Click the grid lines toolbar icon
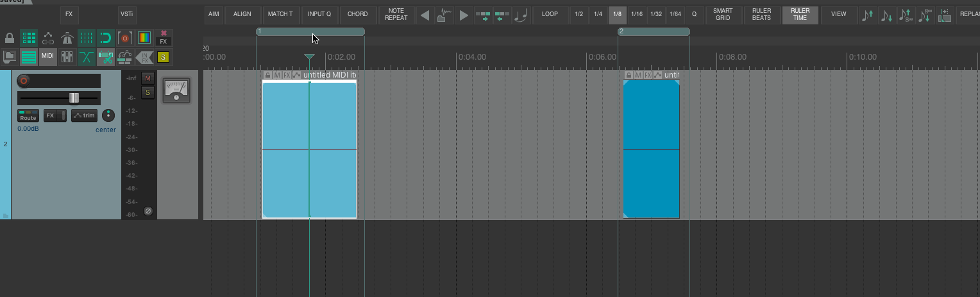980x297 pixels. point(87,38)
